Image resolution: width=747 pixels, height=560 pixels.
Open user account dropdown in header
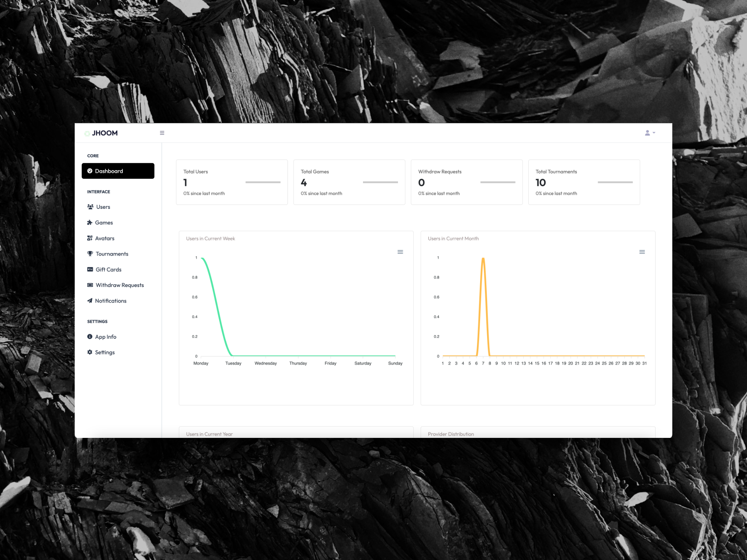pyautogui.click(x=649, y=133)
